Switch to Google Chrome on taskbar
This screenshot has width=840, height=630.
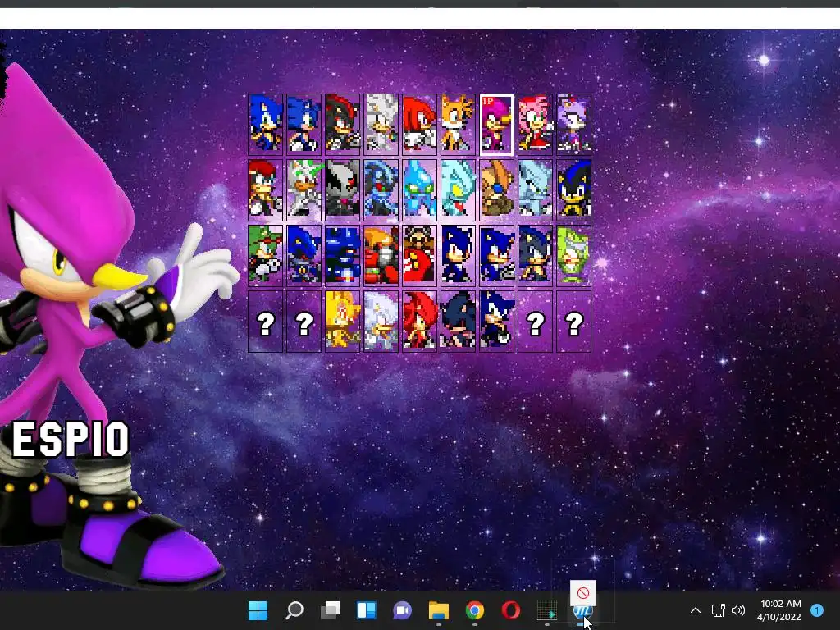click(475, 610)
